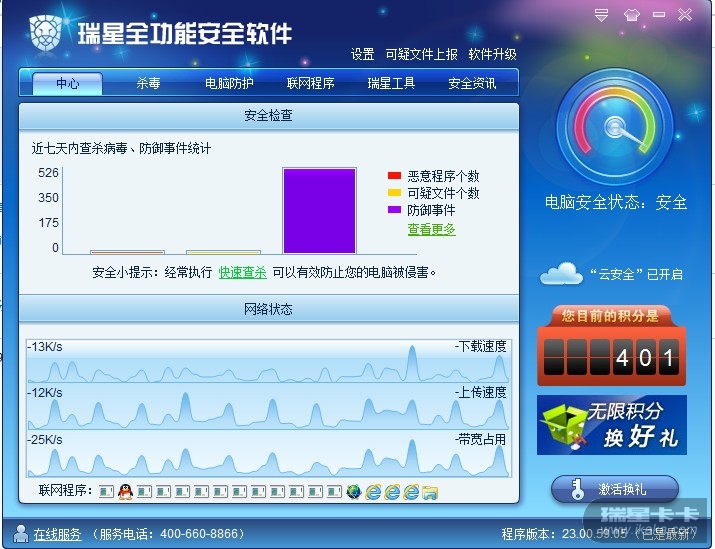The height and width of the screenshot is (549, 715).
Task: Click the tall purple defense events bar
Action: tap(319, 211)
